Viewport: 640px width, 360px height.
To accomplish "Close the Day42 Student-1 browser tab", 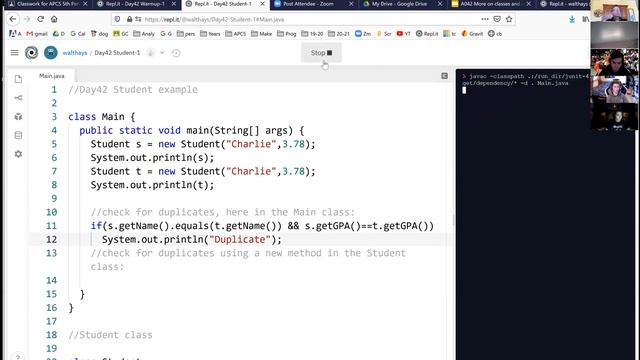I will pyautogui.click(x=262, y=4).
